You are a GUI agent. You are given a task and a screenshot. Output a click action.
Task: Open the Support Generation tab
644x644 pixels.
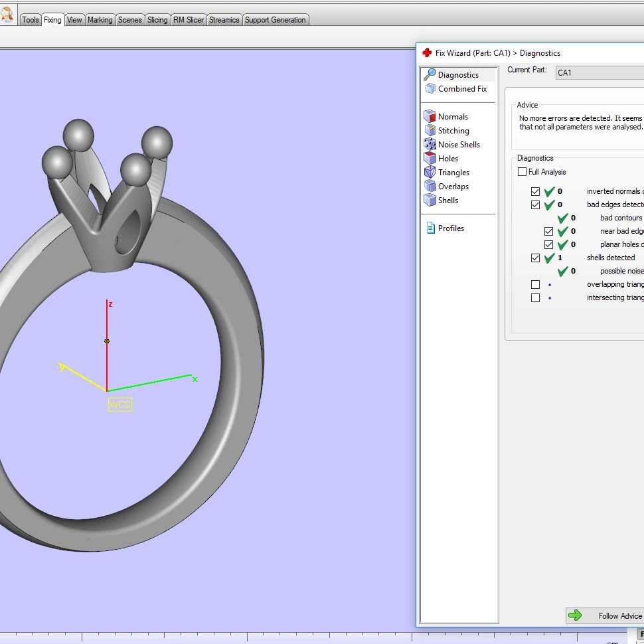[x=276, y=19]
